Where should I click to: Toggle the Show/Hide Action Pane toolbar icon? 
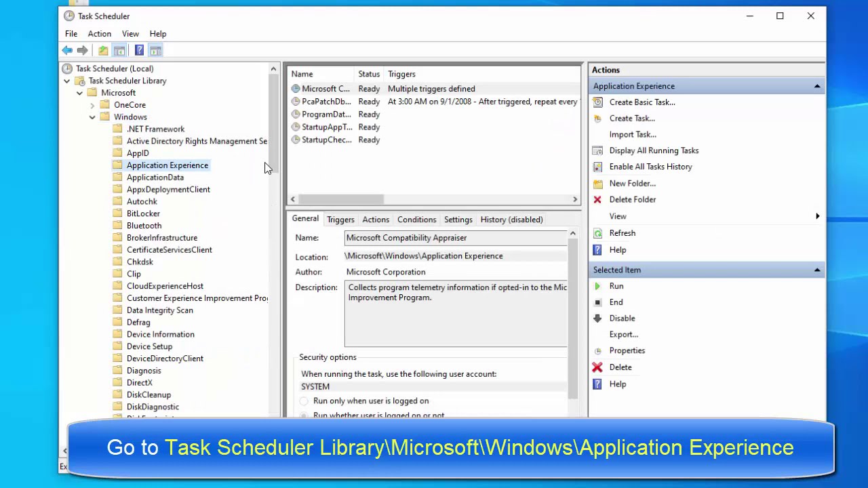click(155, 50)
